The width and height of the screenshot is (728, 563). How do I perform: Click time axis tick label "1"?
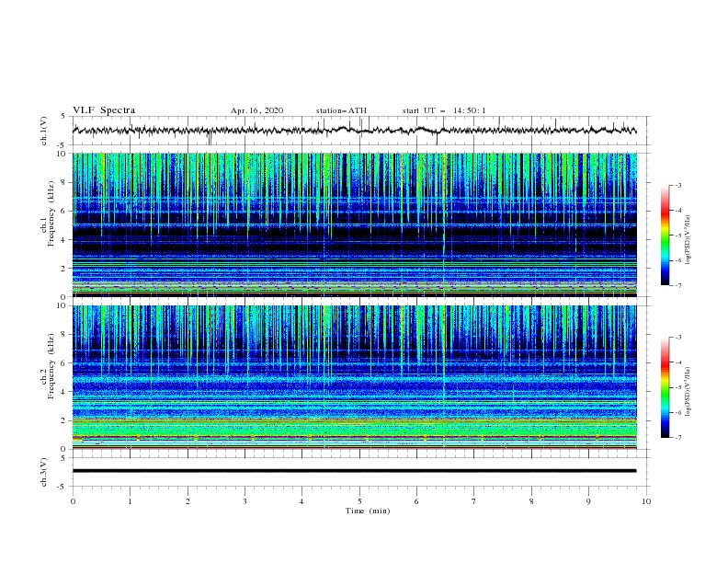[x=130, y=501]
